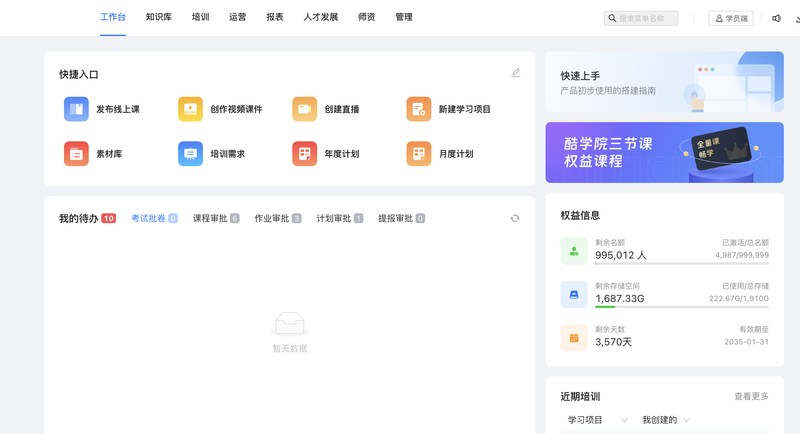Open the 月度计划 icon
This screenshot has width=800, height=434.
(419, 154)
